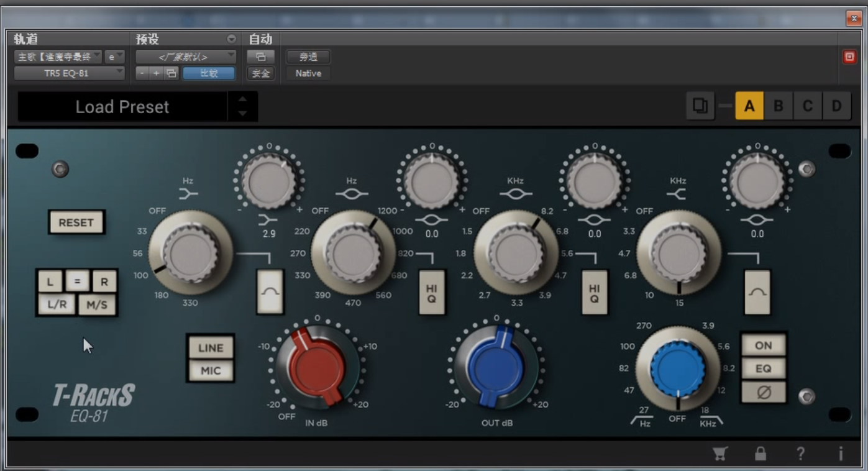Select M/S processing mode
This screenshot has width=868, height=471.
(x=97, y=304)
